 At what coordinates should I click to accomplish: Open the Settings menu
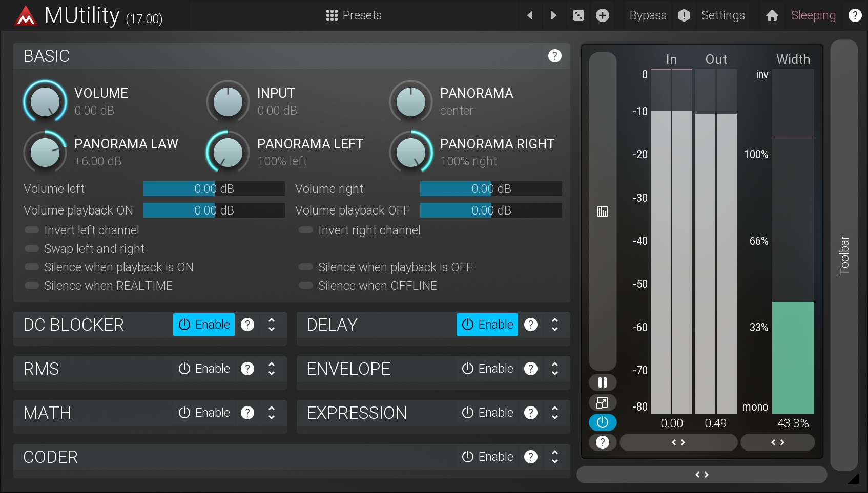click(x=722, y=15)
